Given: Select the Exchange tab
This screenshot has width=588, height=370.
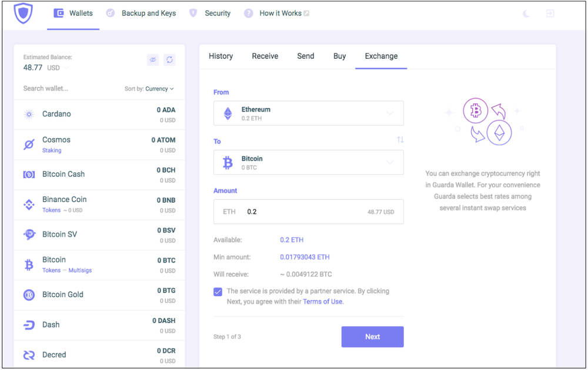Looking at the screenshot, I should tap(381, 56).
